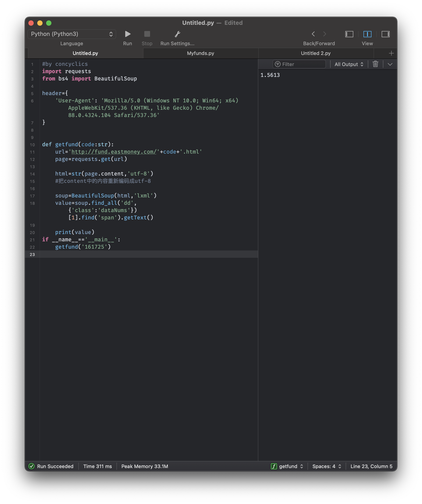Click the fund.eastmoney.com URL in code

point(114,152)
